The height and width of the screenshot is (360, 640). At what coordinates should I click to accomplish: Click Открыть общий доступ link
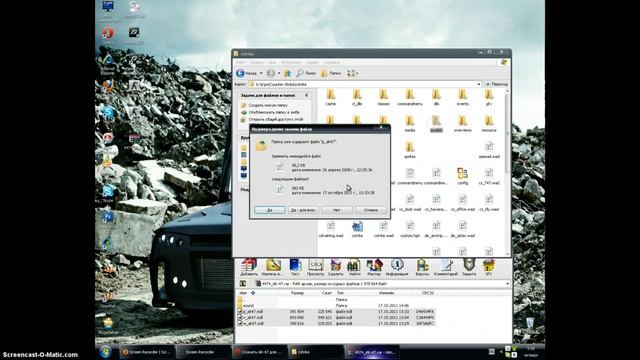(276, 119)
